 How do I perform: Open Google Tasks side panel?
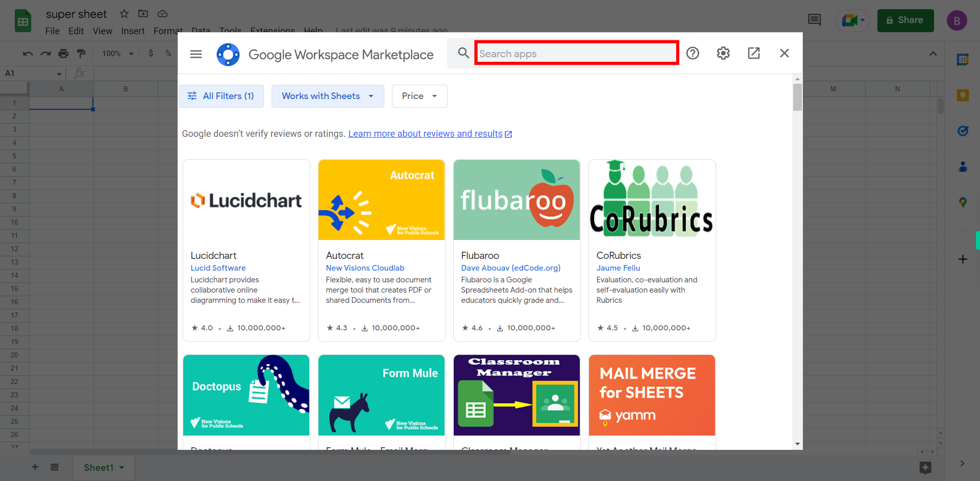coord(963,131)
